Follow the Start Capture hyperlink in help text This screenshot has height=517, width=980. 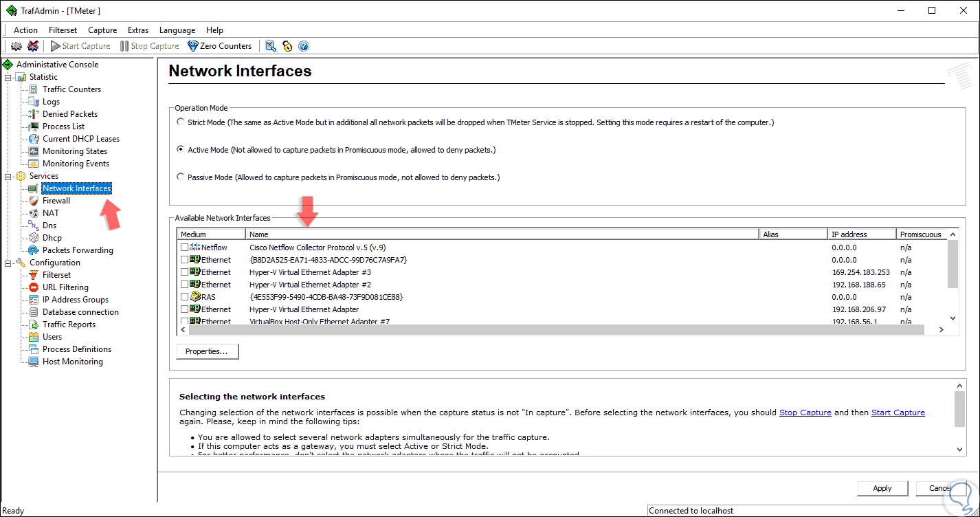(898, 412)
